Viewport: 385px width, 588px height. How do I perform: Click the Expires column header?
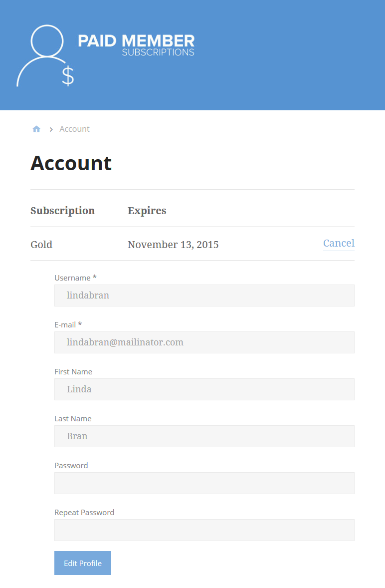click(147, 211)
